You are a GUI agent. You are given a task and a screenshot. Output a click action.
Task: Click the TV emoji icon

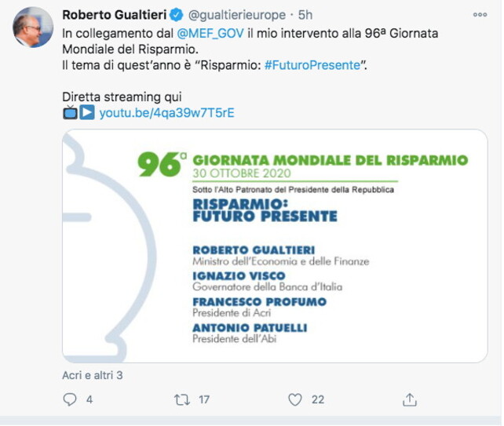[70, 112]
